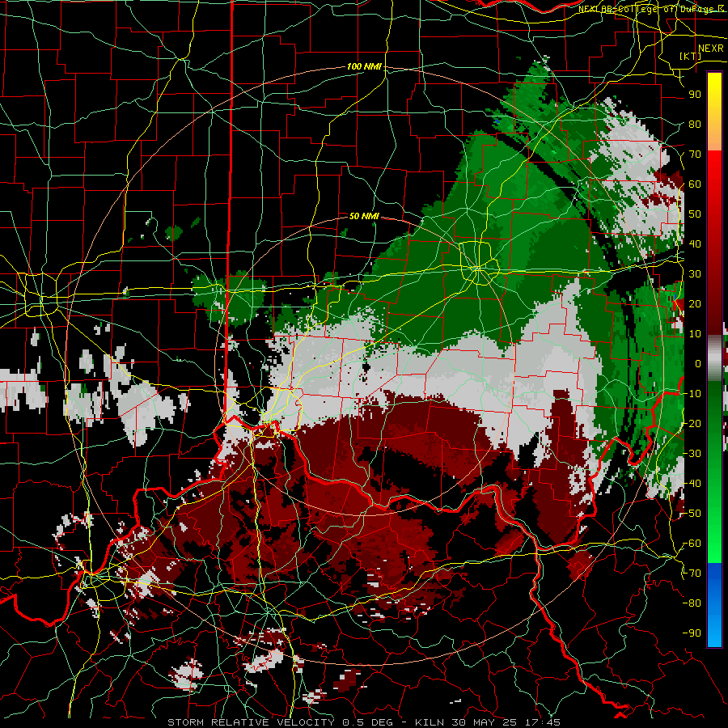Click the "-90" value on the velocity scale
The width and height of the screenshot is (728, 728).
[692, 633]
